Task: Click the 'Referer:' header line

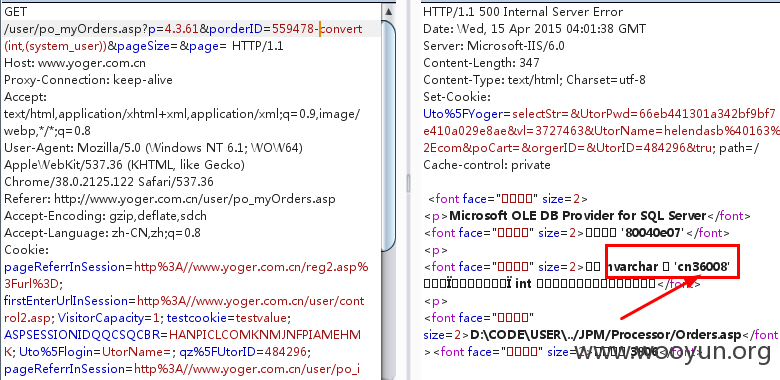Action: click(170, 199)
